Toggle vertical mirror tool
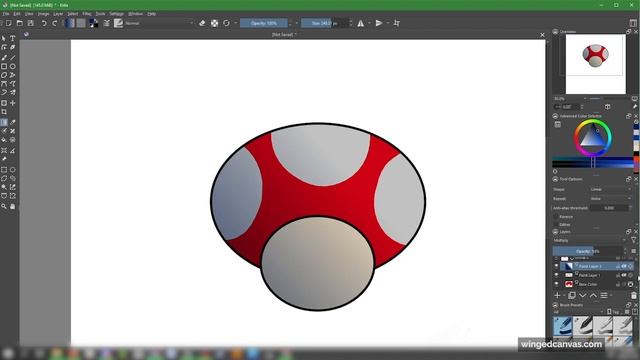 [379, 23]
